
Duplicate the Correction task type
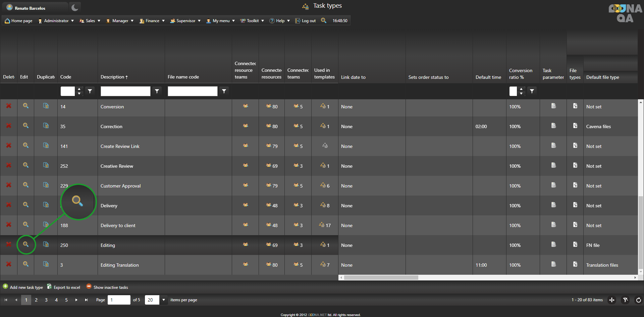(46, 126)
